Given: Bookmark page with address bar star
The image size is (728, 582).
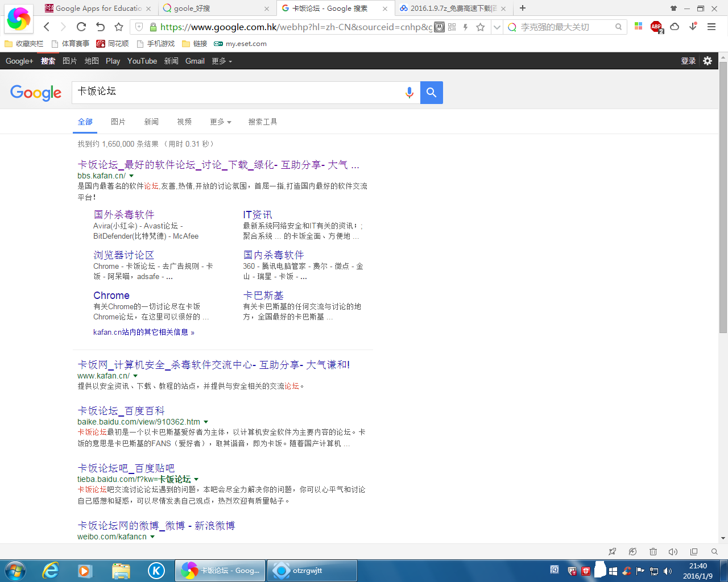Looking at the screenshot, I should pyautogui.click(x=481, y=27).
